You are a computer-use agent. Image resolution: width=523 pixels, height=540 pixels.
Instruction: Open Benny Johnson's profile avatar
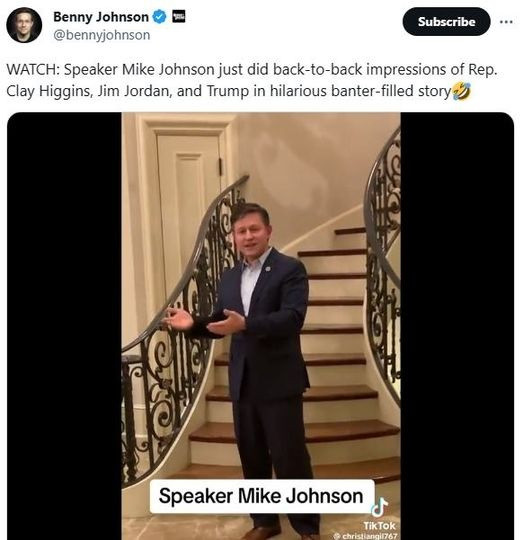[24, 25]
